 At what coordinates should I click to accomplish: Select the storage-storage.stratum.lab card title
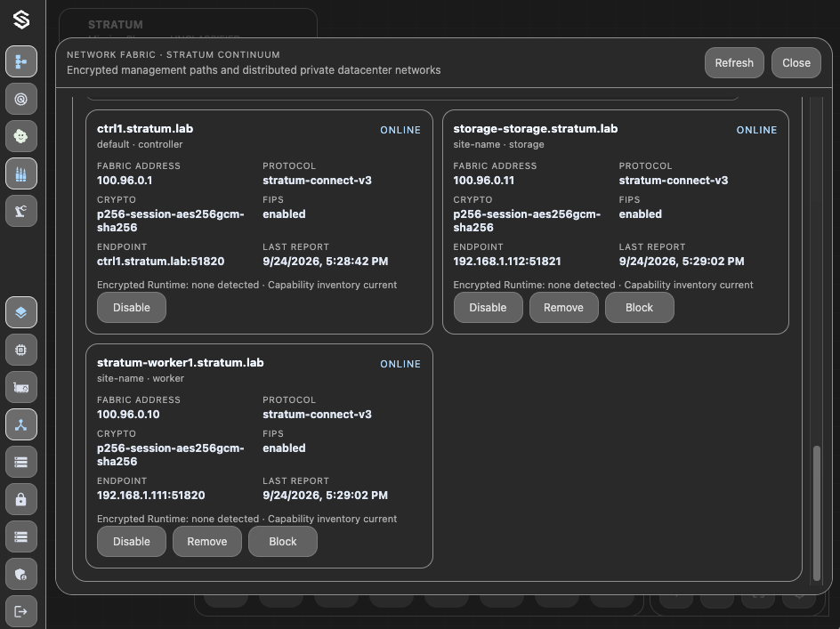coord(535,129)
